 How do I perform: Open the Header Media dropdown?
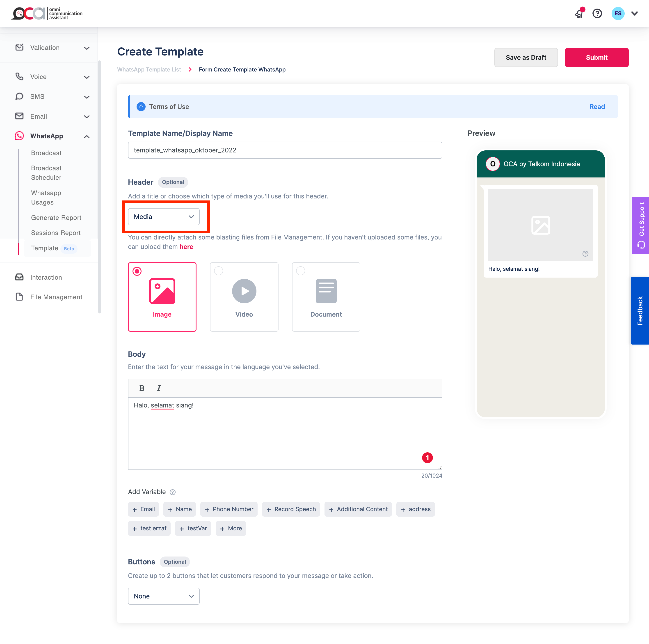(164, 217)
